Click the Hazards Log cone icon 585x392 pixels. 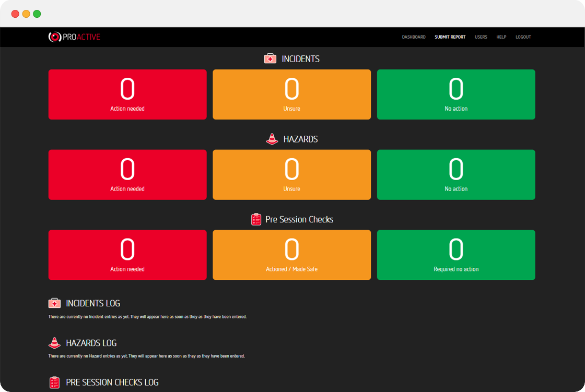pos(54,342)
